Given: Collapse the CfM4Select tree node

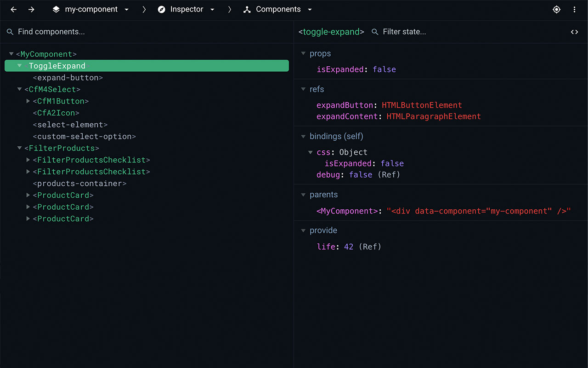Looking at the screenshot, I should tap(20, 89).
